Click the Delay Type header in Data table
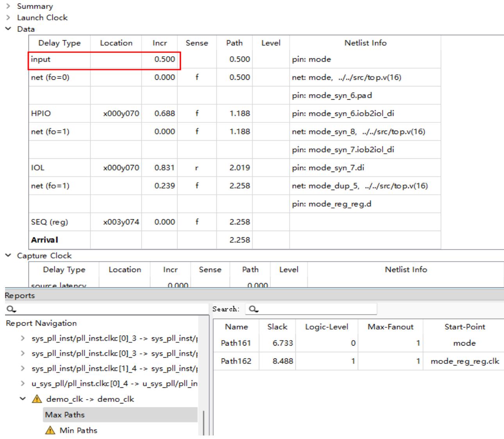The width and height of the screenshot is (504, 439). 59,43
